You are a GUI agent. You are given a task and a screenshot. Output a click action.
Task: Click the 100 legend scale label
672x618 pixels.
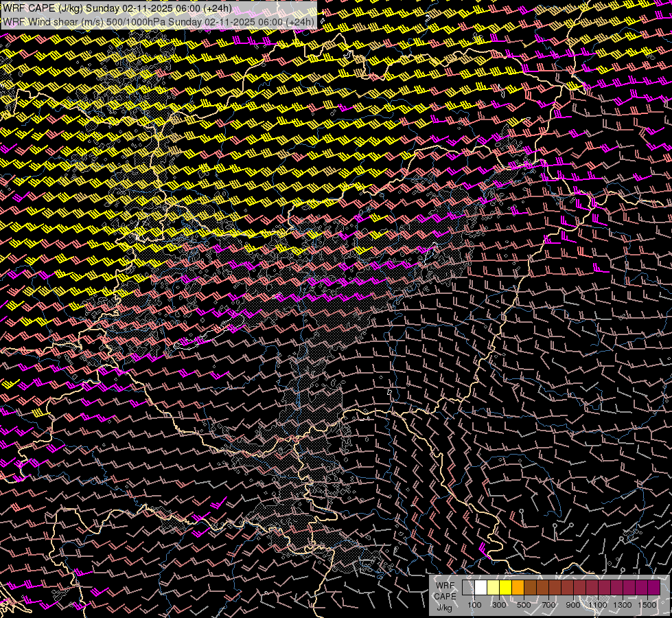pyautogui.click(x=474, y=604)
